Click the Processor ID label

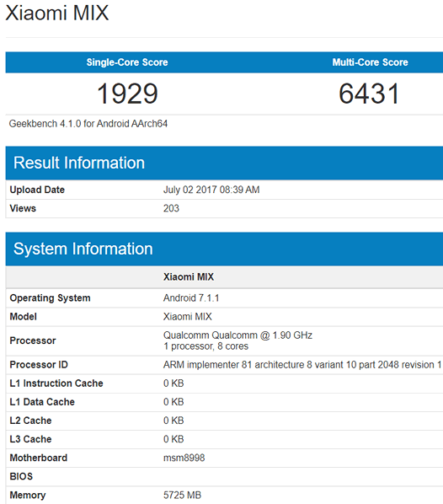[39, 364]
